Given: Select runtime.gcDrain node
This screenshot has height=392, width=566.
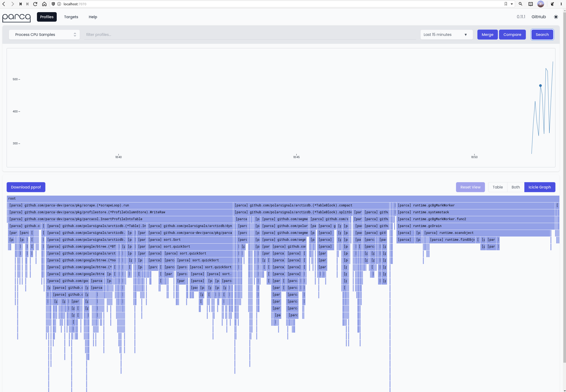Looking at the screenshot, I should pyautogui.click(x=476, y=226).
